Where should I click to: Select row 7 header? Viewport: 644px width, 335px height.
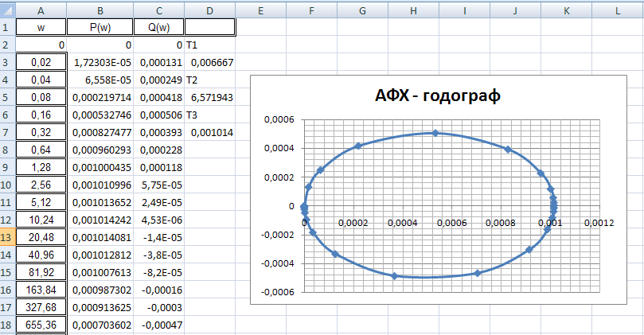point(8,132)
